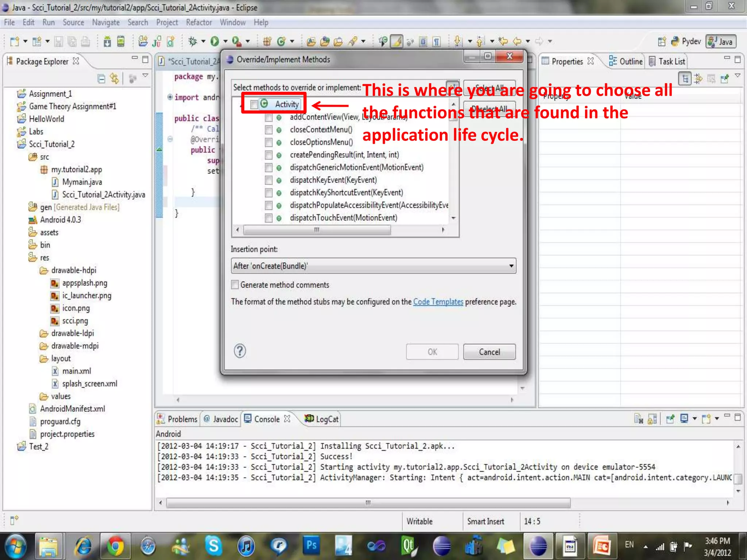Click method list horizontal scrollbar thumb
747x560 pixels.
point(317,230)
